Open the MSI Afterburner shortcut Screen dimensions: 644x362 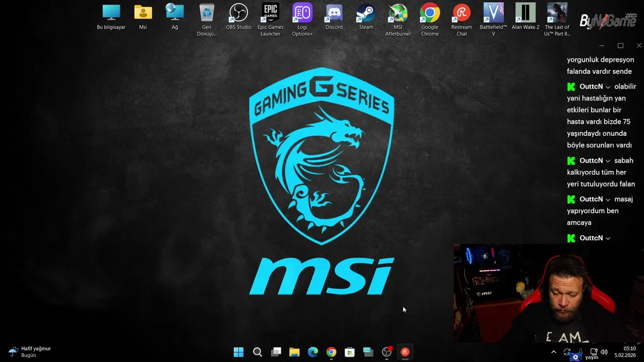pos(398,20)
